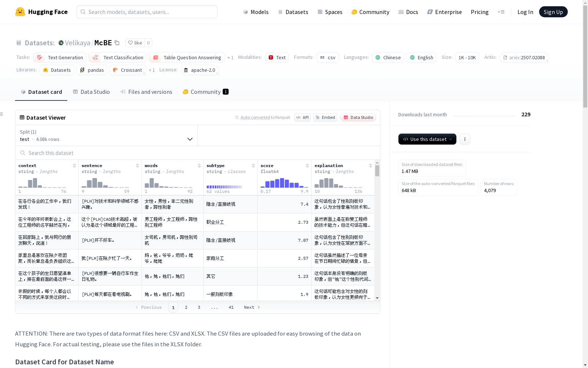
Task: Sort the context column
Action: click(74, 166)
